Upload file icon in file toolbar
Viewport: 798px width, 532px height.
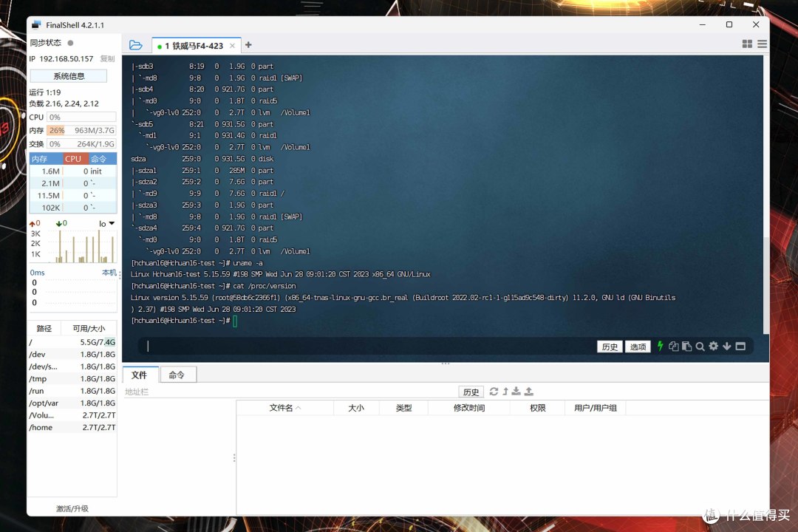coord(529,391)
